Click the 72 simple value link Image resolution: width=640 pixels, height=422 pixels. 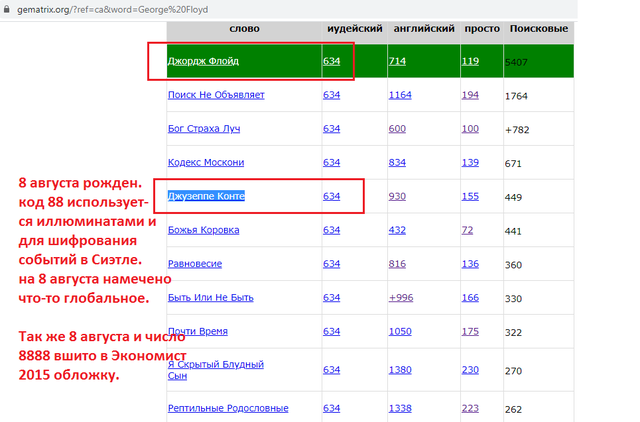(467, 230)
